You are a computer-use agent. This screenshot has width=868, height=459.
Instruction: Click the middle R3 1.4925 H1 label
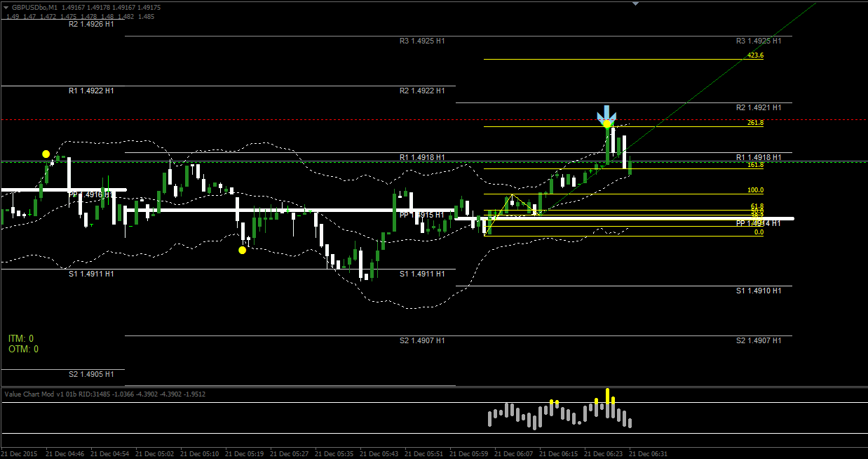pyautogui.click(x=422, y=41)
